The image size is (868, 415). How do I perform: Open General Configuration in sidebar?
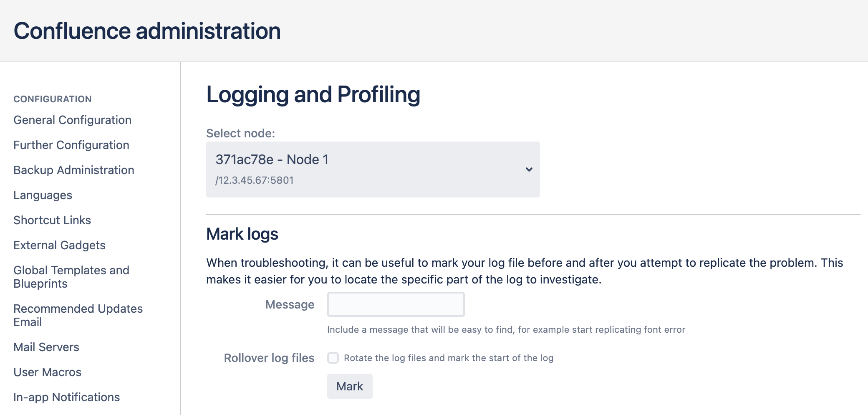tap(72, 120)
